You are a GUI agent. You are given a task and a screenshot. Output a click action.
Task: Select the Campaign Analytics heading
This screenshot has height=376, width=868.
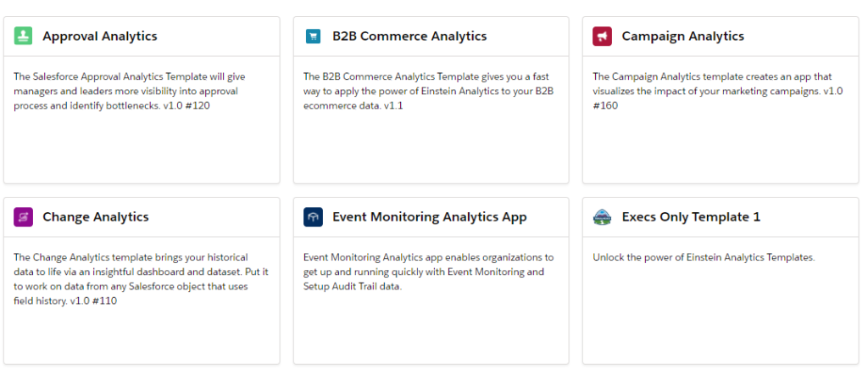click(682, 36)
